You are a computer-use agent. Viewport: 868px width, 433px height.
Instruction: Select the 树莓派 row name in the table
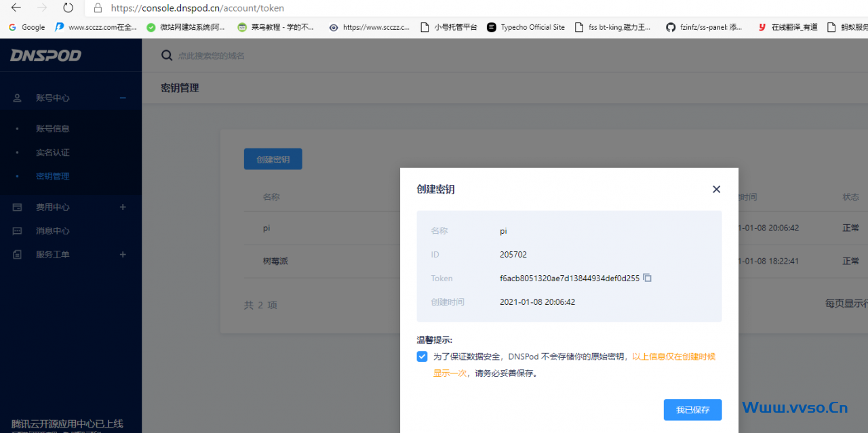[275, 261]
